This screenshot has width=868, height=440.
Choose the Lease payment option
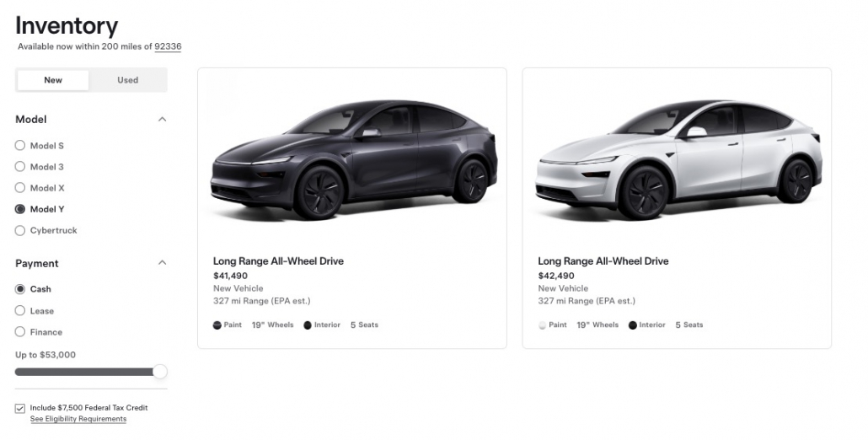[20, 310]
